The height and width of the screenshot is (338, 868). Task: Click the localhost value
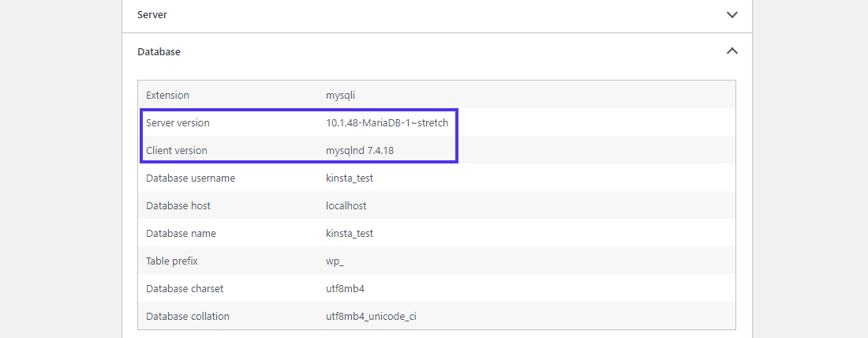coord(346,206)
